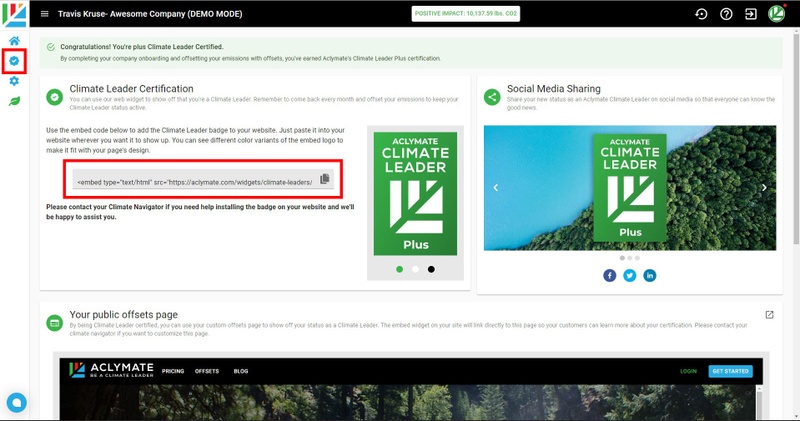Click the Climate Leader Certification check icon

(x=55, y=97)
